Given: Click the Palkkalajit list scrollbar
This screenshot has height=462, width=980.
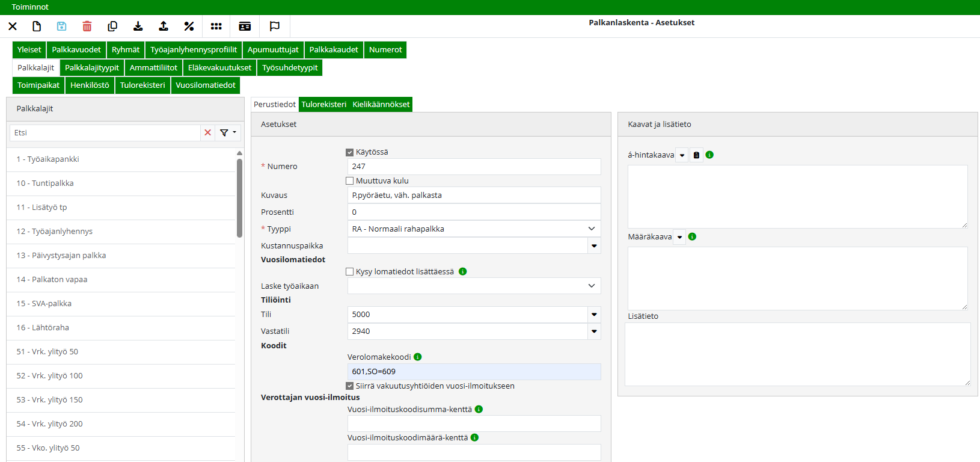Looking at the screenshot, I should (239, 199).
